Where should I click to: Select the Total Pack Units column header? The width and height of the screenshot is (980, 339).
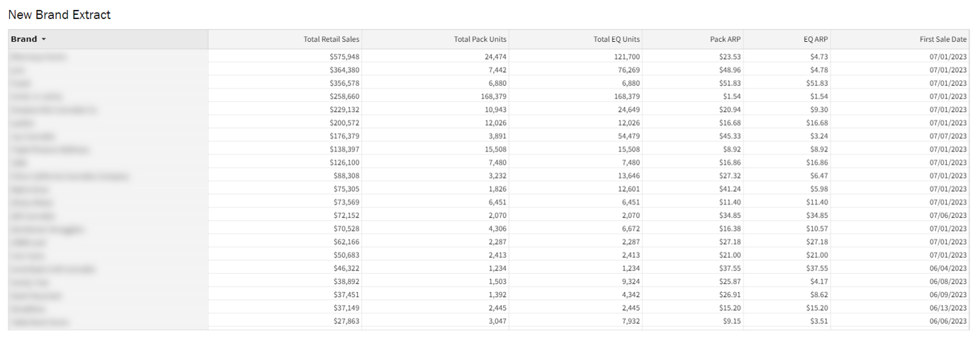pyautogui.click(x=480, y=40)
